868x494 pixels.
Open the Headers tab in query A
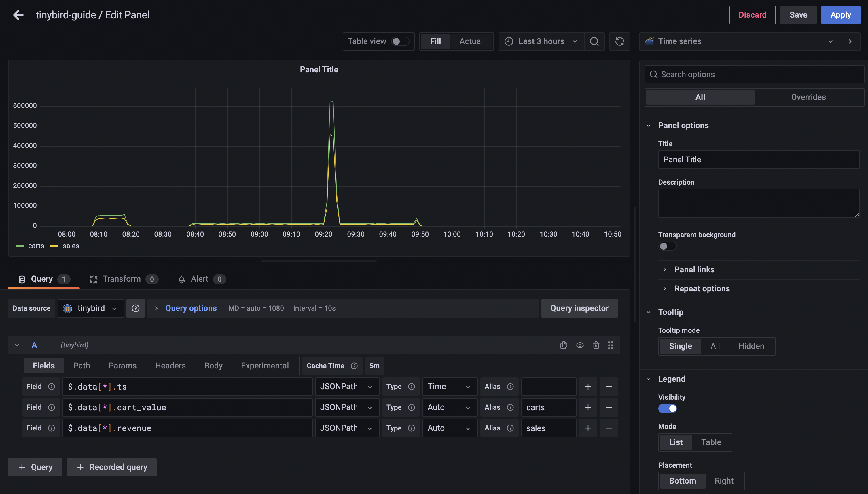point(170,366)
